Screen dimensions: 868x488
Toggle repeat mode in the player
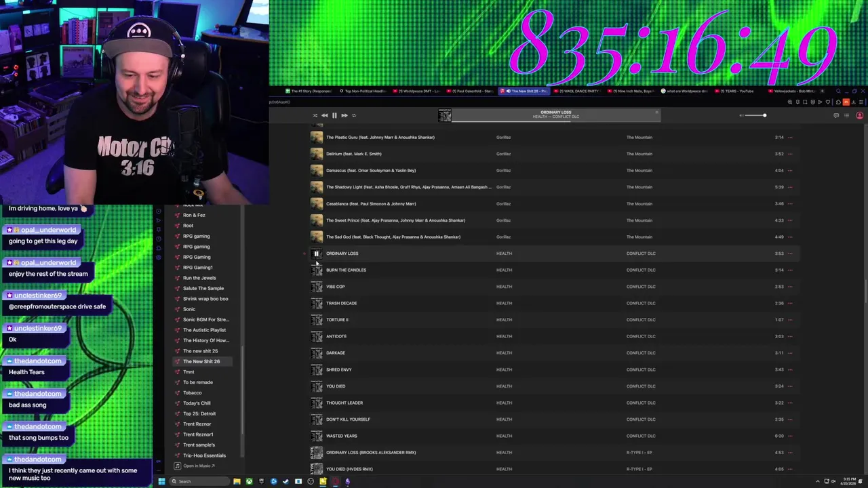point(353,115)
